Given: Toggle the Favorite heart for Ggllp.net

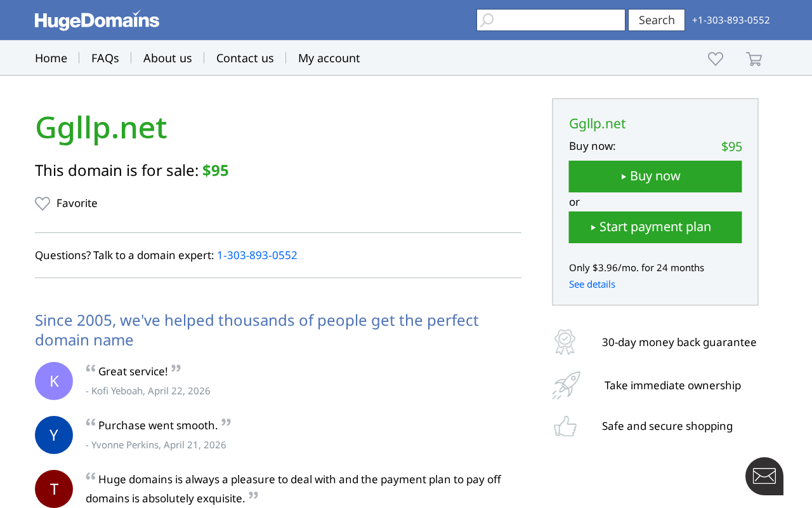Looking at the screenshot, I should point(43,203).
